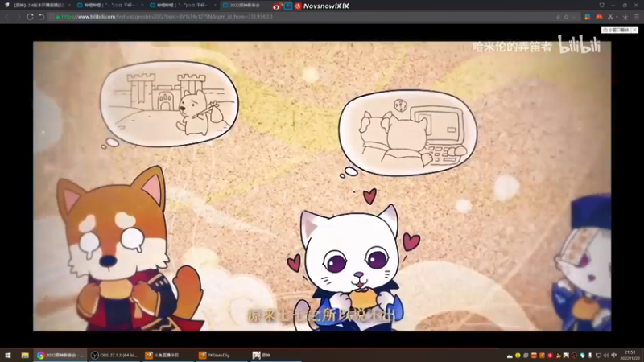Click the NovsnowIXIX title text
The width and height of the screenshot is (644, 362).
pos(326,6)
